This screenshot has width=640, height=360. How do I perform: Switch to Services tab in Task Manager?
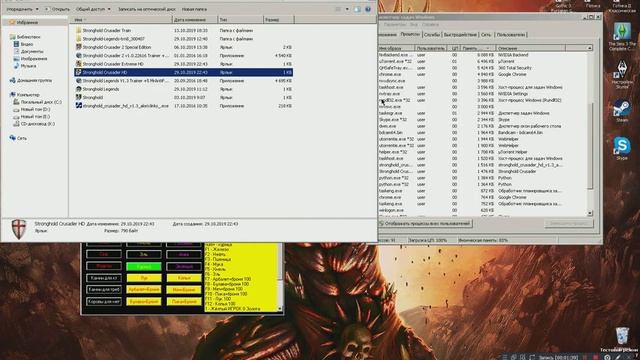click(x=432, y=35)
